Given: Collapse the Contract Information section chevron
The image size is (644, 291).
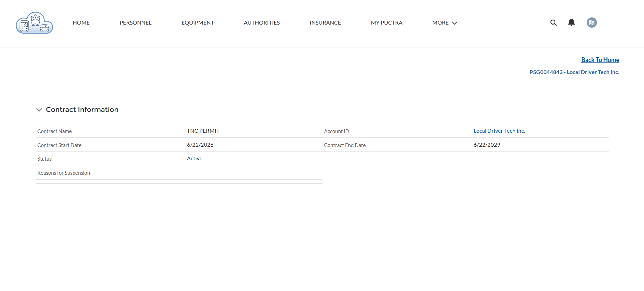Looking at the screenshot, I should click(39, 110).
